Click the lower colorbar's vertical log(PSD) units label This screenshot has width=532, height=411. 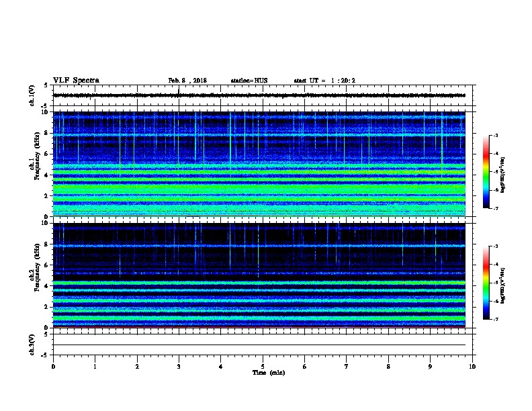(x=503, y=285)
